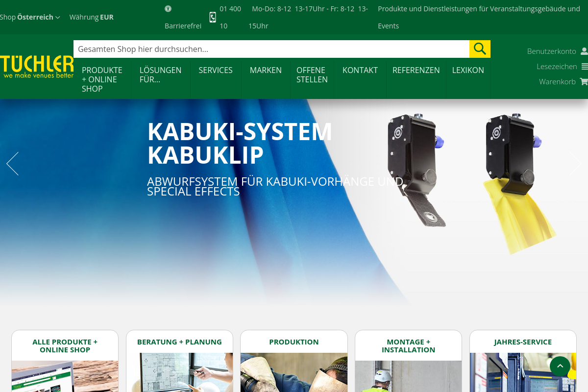Go to the previous slide arrow
Viewport: 588px width, 392px height.
pos(12,164)
